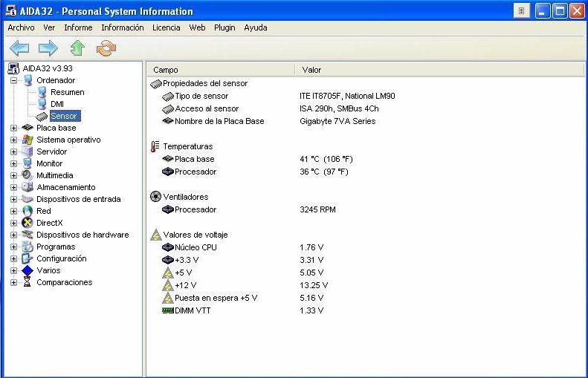Image resolution: width=588 pixels, height=378 pixels.
Task: Click the 3245 RPM fan value
Action: (317, 209)
